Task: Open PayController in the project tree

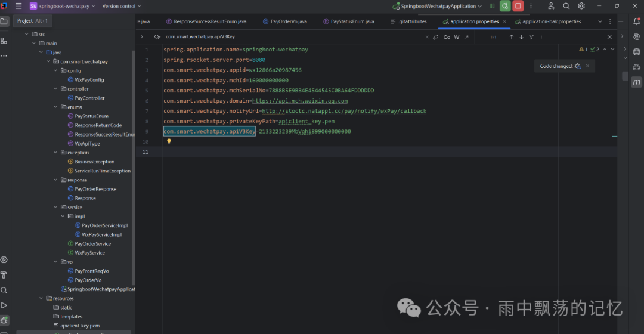Action: point(89,98)
